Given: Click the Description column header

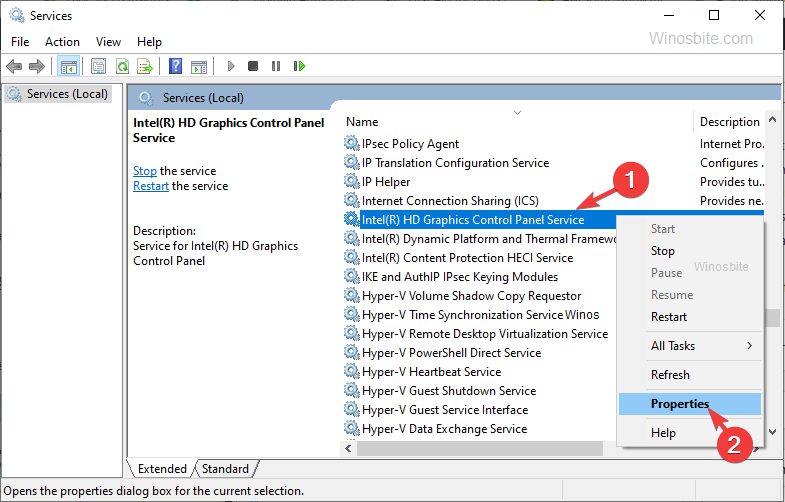Looking at the screenshot, I should pyautogui.click(x=729, y=122).
